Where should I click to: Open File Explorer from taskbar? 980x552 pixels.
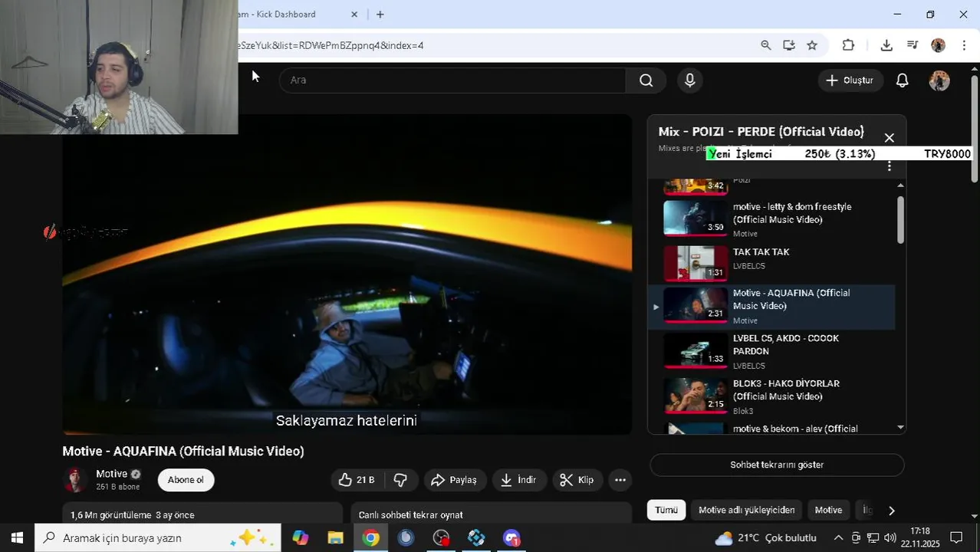335,538
